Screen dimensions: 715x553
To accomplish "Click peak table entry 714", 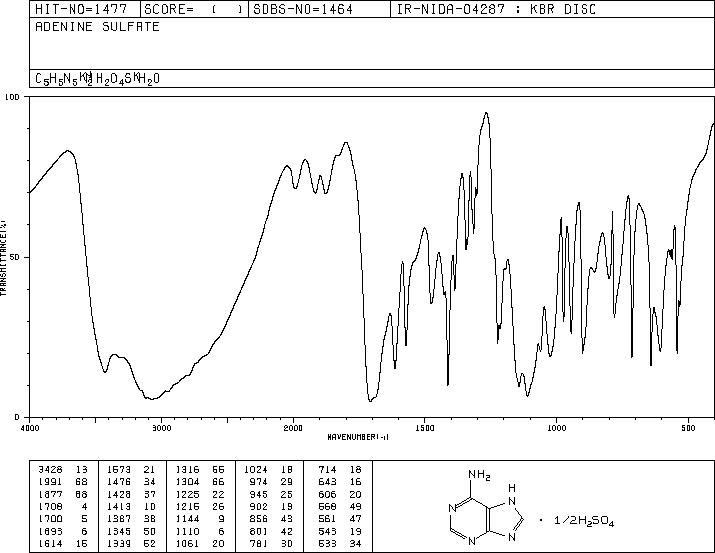I will point(327,470).
